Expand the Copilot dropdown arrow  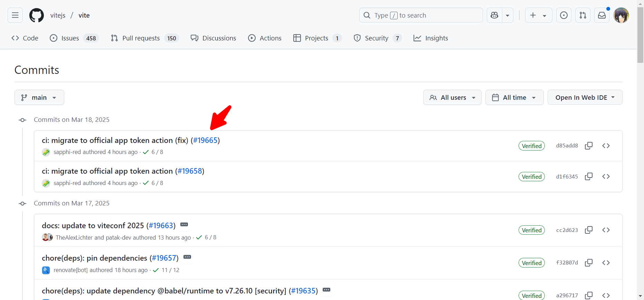point(508,15)
